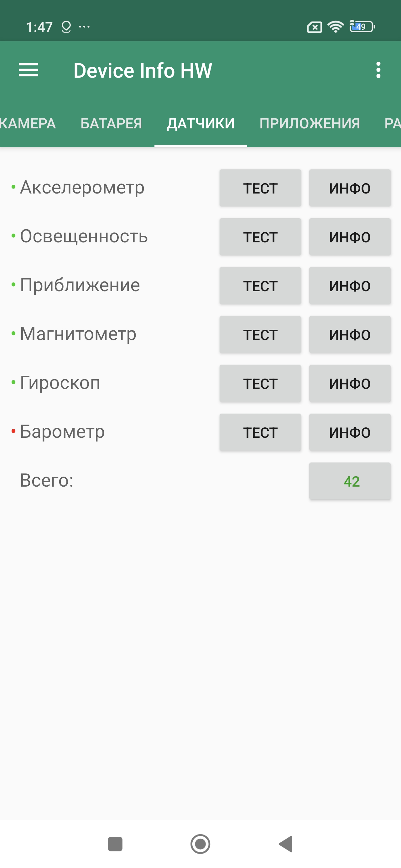Start the Приближение sensor test
This screenshot has width=401, height=868.
tap(260, 286)
